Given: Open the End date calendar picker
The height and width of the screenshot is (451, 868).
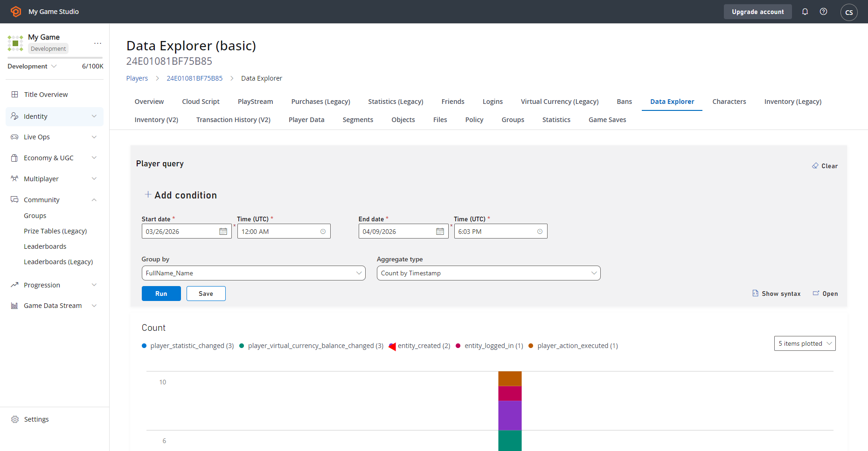Looking at the screenshot, I should 440,232.
